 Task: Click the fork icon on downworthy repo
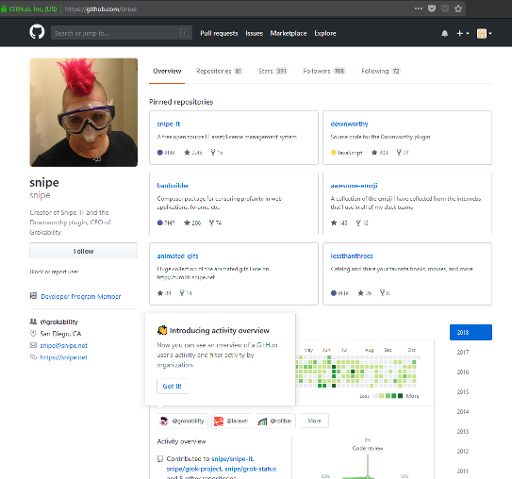point(399,152)
